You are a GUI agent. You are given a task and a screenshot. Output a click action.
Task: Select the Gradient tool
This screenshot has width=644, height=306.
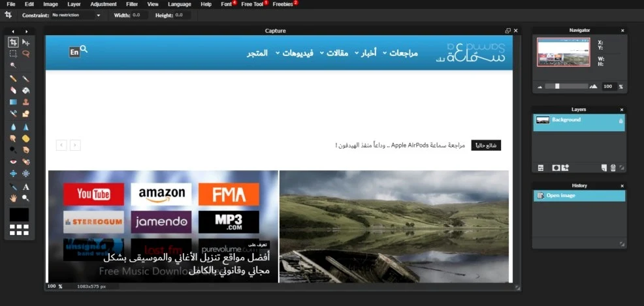tap(13, 102)
